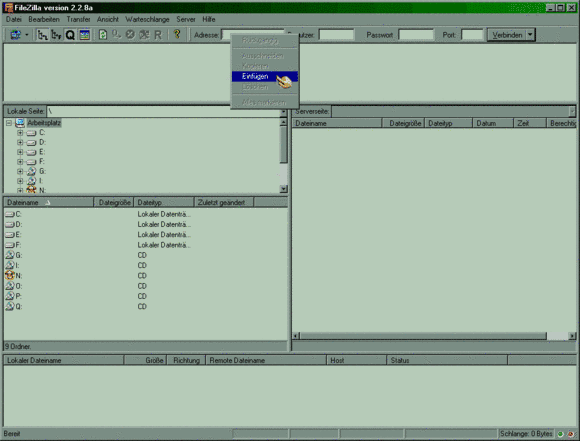The height and width of the screenshot is (441, 580).
Task: Toggle the message log display
Action: point(84,35)
